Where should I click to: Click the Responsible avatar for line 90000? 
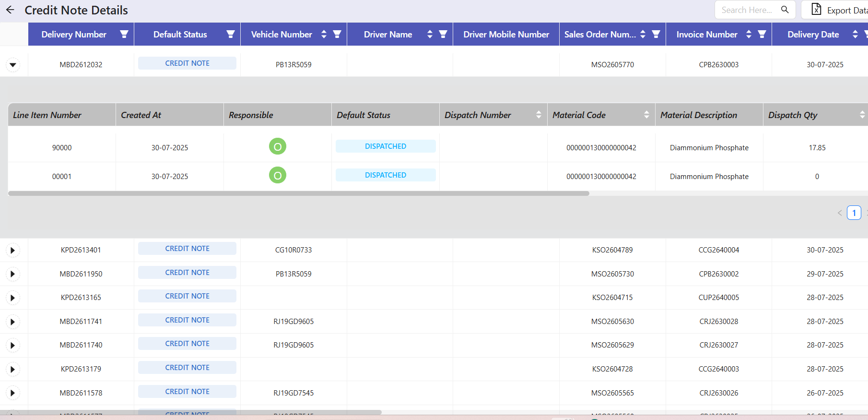278,146
